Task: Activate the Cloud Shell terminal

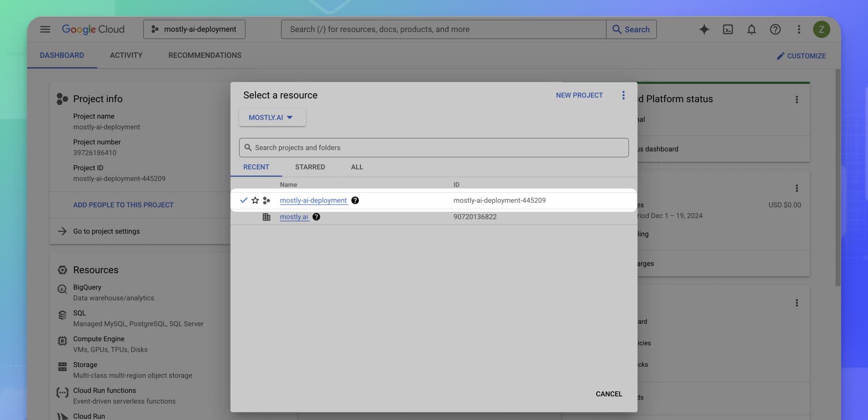Action: point(728,29)
